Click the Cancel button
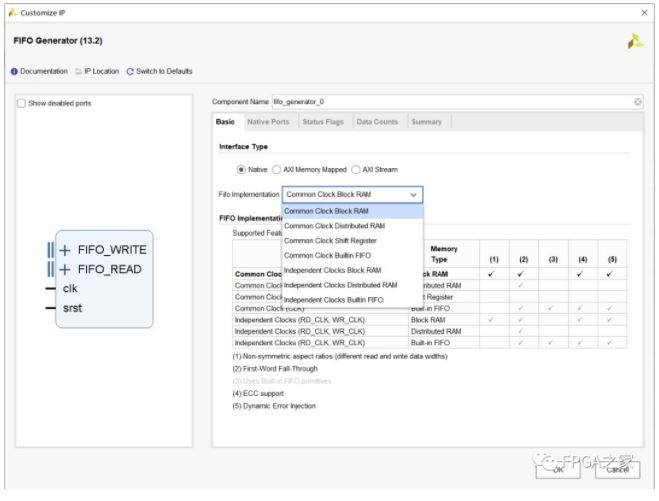 (x=617, y=469)
